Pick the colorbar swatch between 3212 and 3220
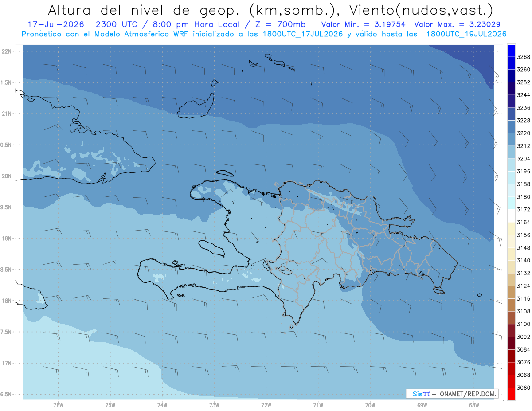532x411 pixels. (x=511, y=140)
